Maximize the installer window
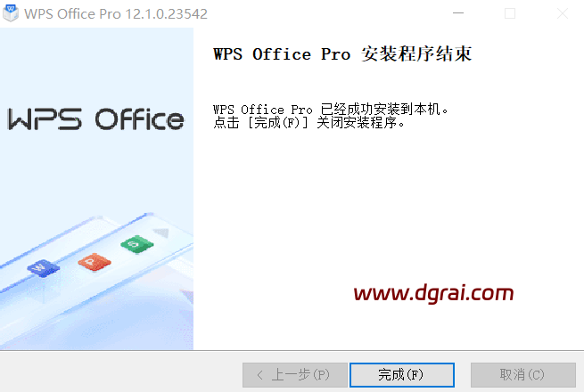Screen dimensions: 584x392 click(x=510, y=13)
